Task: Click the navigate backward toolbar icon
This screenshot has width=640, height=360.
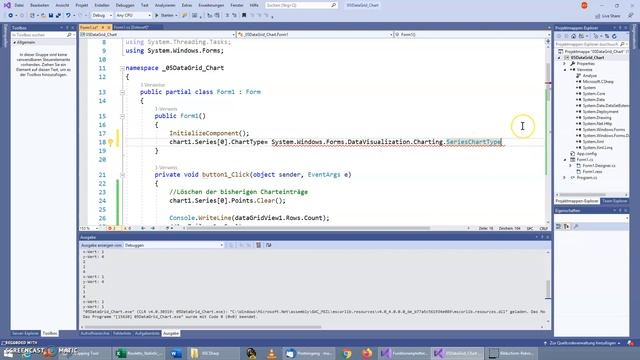Action: click(10, 16)
